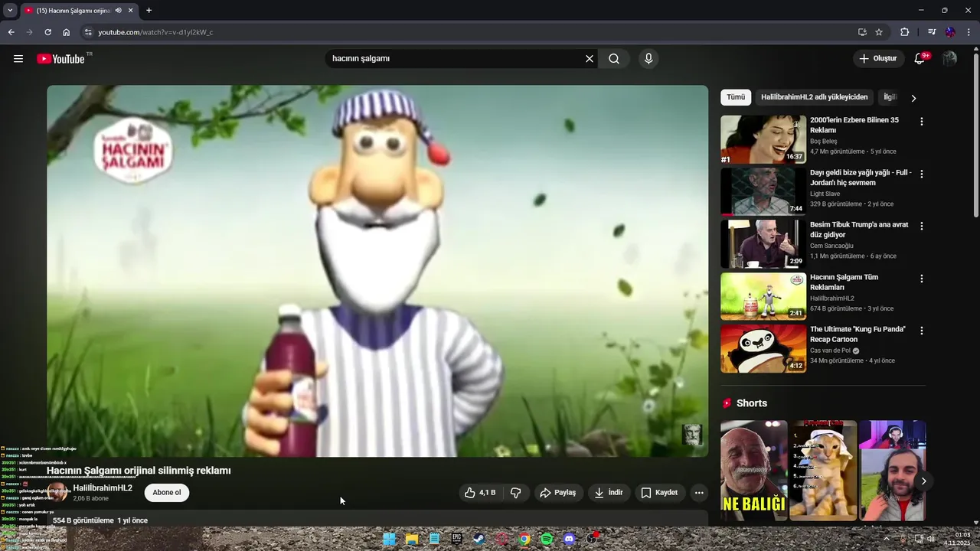Click the 'İndir' download button

point(609,493)
